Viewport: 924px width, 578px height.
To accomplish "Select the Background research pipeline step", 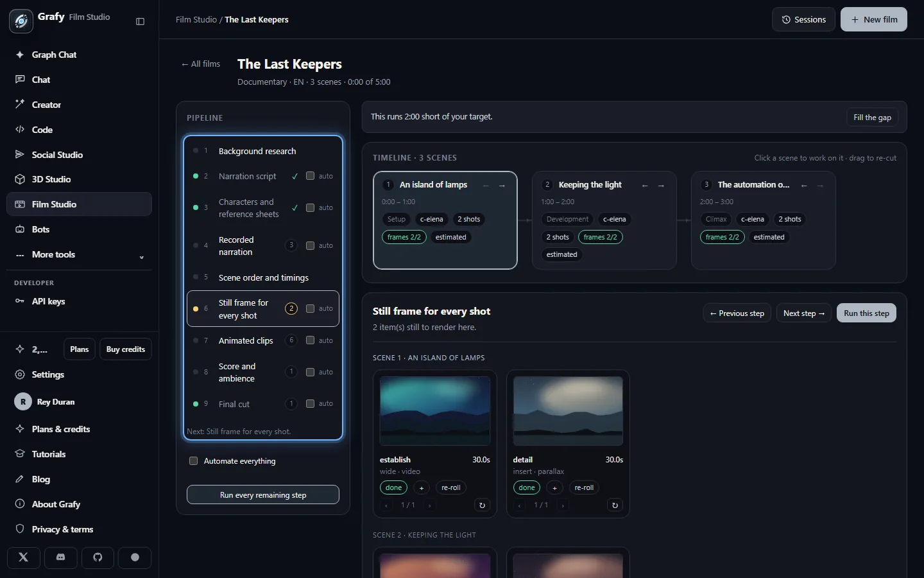I will click(263, 151).
